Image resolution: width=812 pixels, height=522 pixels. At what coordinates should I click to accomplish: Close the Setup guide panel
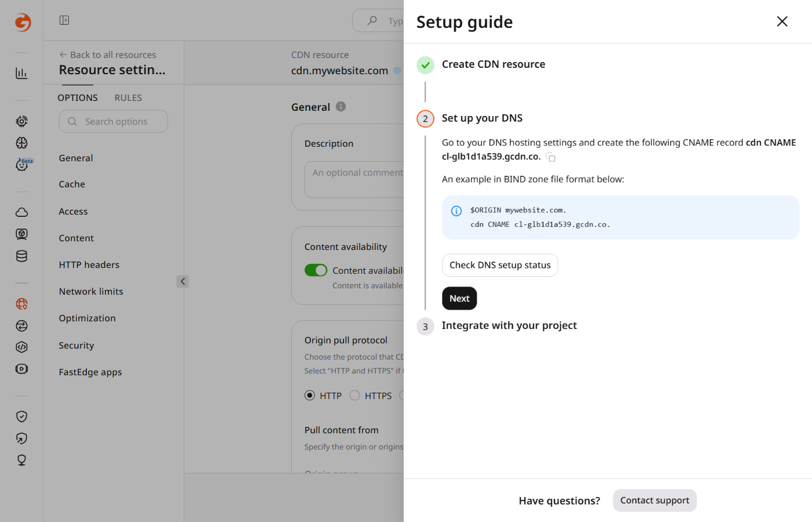pyautogui.click(x=782, y=21)
